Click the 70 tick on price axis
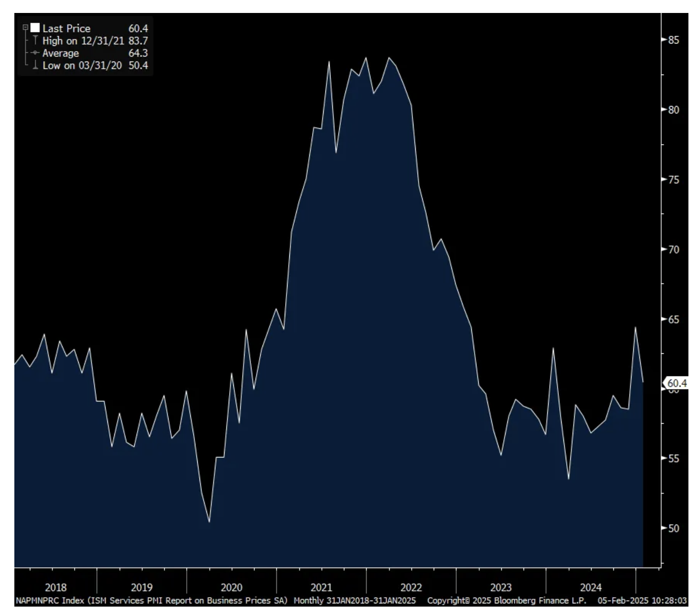The height and width of the screenshot is (614, 700). coord(674,250)
